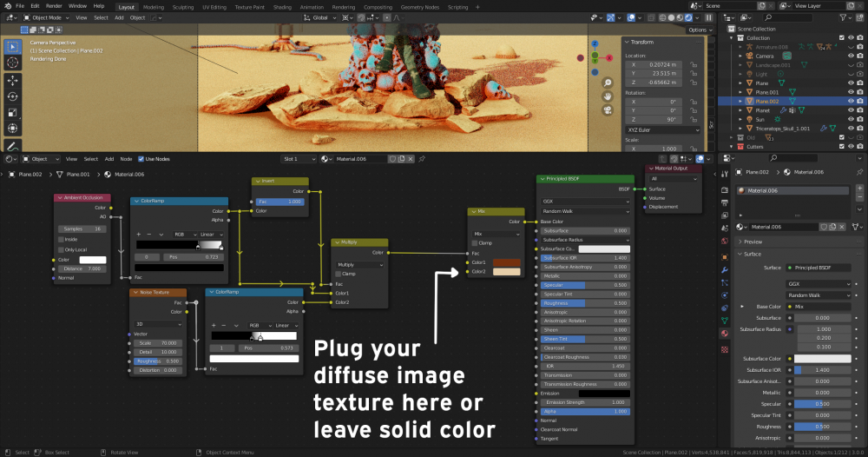Toggle Only Local checkbox in Ambient Occlusion node
The width and height of the screenshot is (868, 457).
61,250
